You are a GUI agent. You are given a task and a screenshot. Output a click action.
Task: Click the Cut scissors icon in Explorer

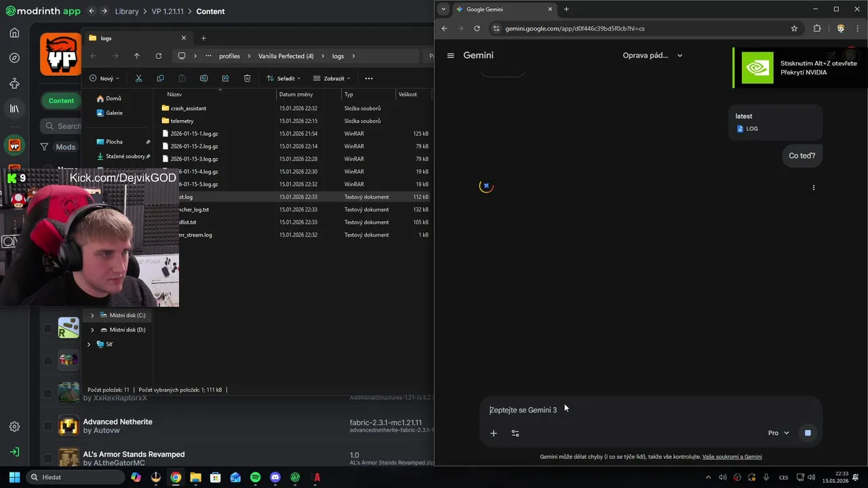[138, 78]
